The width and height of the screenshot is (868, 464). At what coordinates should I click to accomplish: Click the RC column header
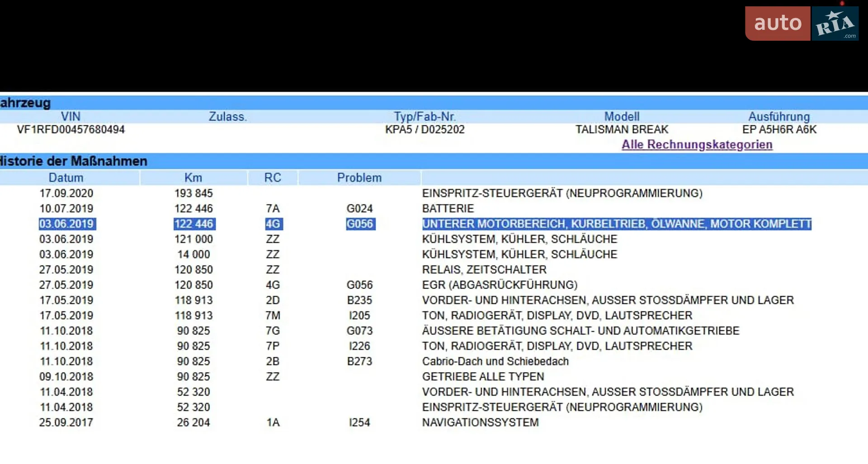tap(273, 178)
